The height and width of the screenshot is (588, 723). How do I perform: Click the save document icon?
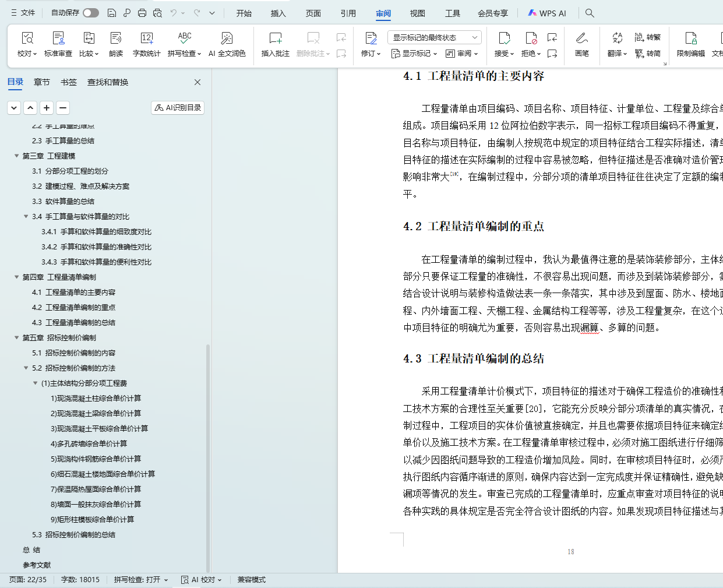click(x=112, y=13)
